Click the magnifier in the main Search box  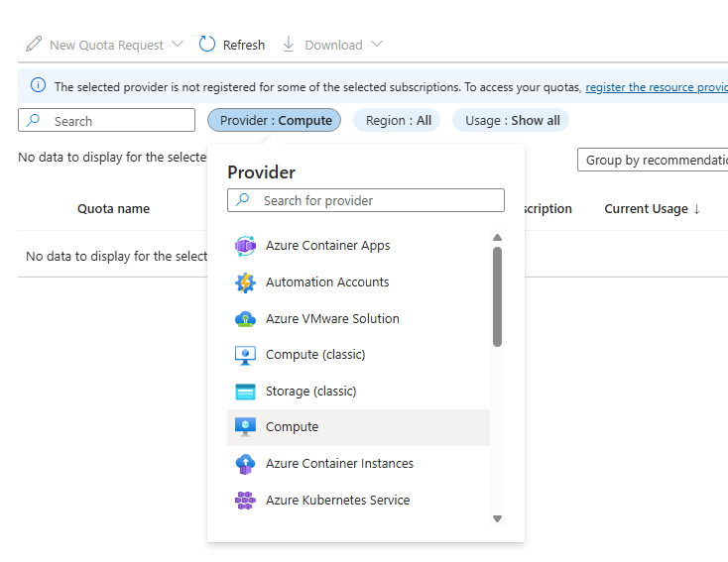(33, 120)
